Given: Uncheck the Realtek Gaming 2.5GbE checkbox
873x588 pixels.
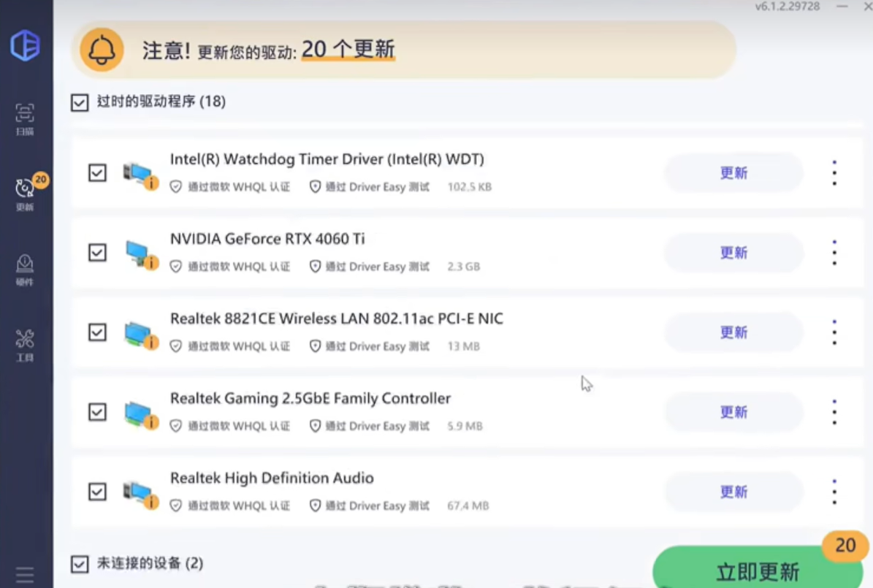Looking at the screenshot, I should click(97, 412).
